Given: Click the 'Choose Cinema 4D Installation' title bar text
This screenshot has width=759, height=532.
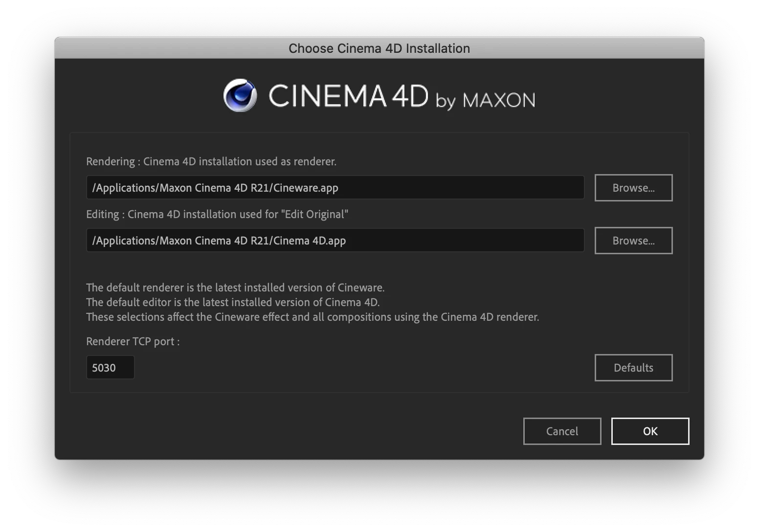Looking at the screenshot, I should click(379, 48).
